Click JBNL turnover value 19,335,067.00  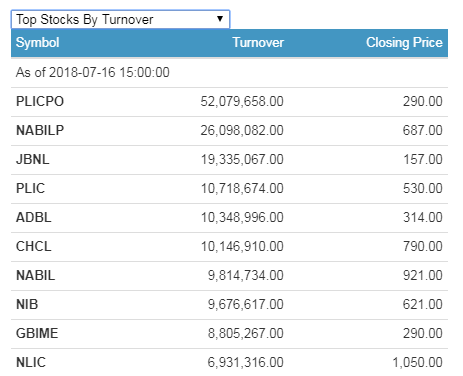pos(242,159)
